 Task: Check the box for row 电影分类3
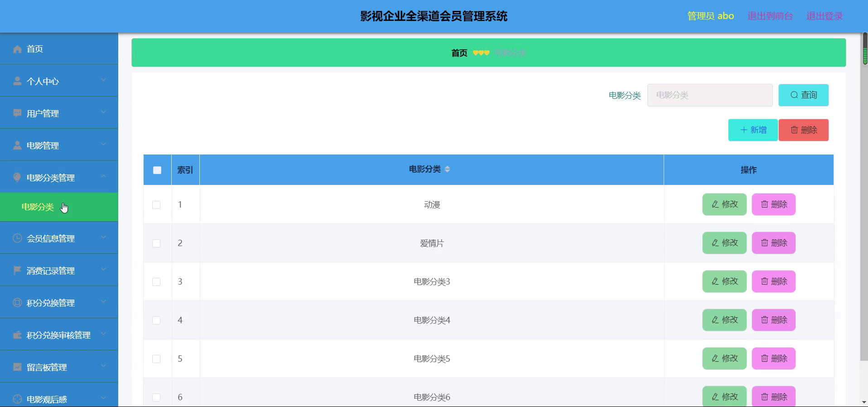click(156, 282)
